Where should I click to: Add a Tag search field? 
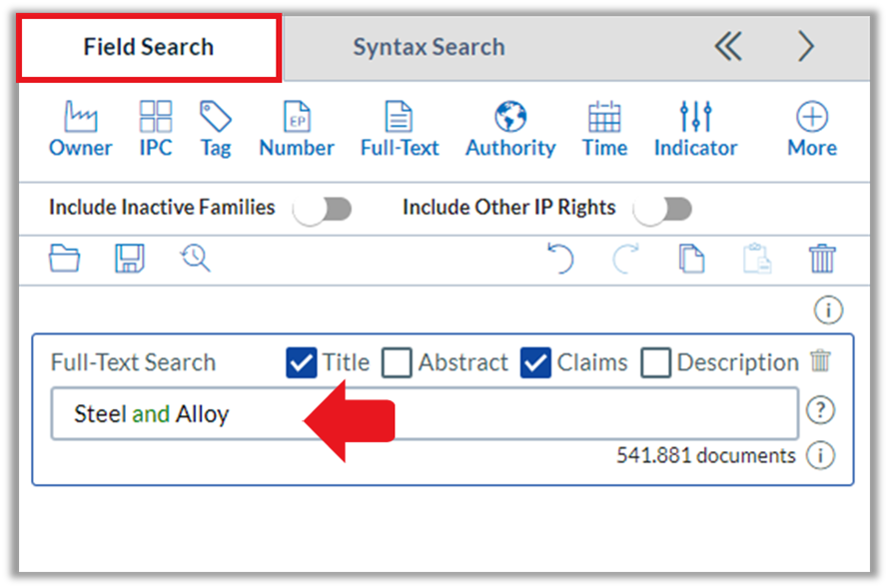216,129
